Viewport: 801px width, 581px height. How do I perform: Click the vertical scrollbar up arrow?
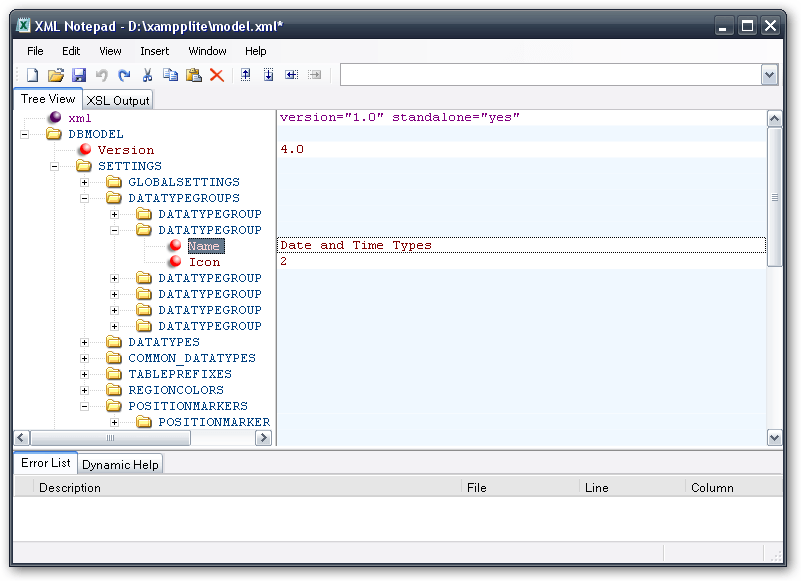point(774,119)
